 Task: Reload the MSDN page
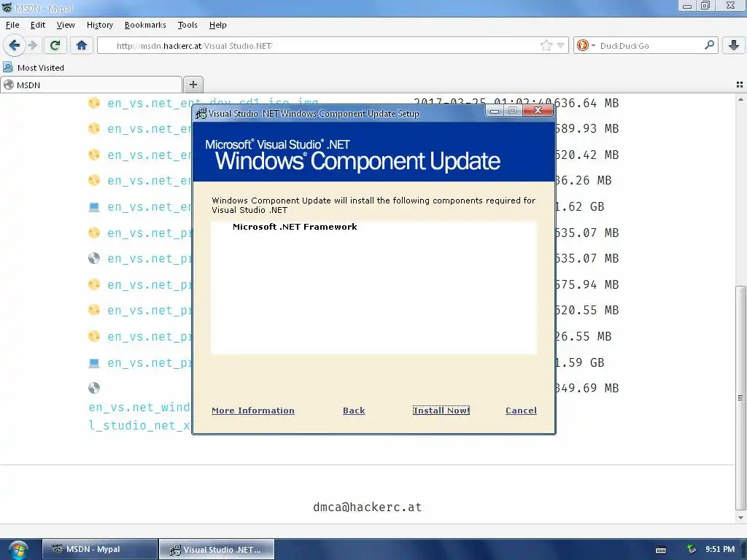coord(55,45)
